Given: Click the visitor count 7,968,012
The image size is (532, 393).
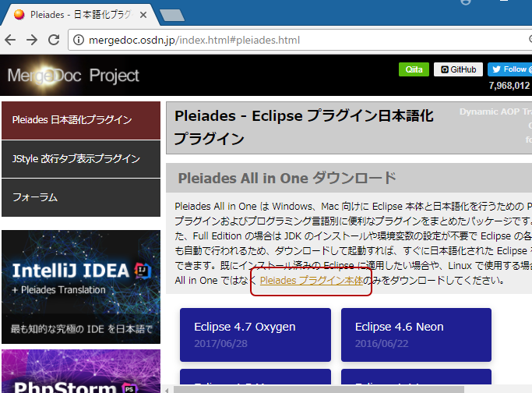Looking at the screenshot, I should coord(509,86).
